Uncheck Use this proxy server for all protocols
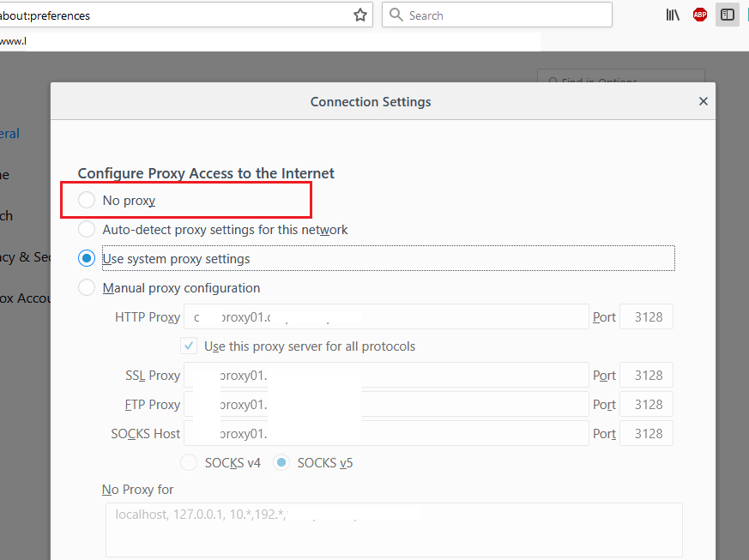Viewport: 749px width, 560px height. [189, 346]
